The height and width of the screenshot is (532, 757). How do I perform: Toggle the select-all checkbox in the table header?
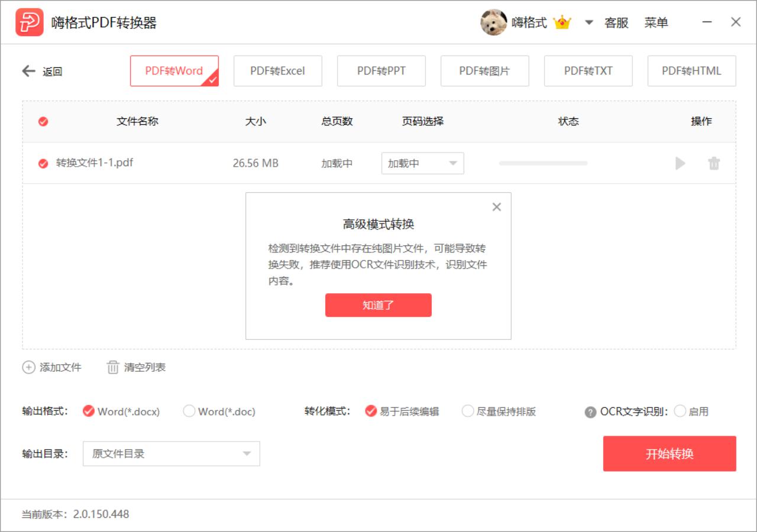pos(43,122)
